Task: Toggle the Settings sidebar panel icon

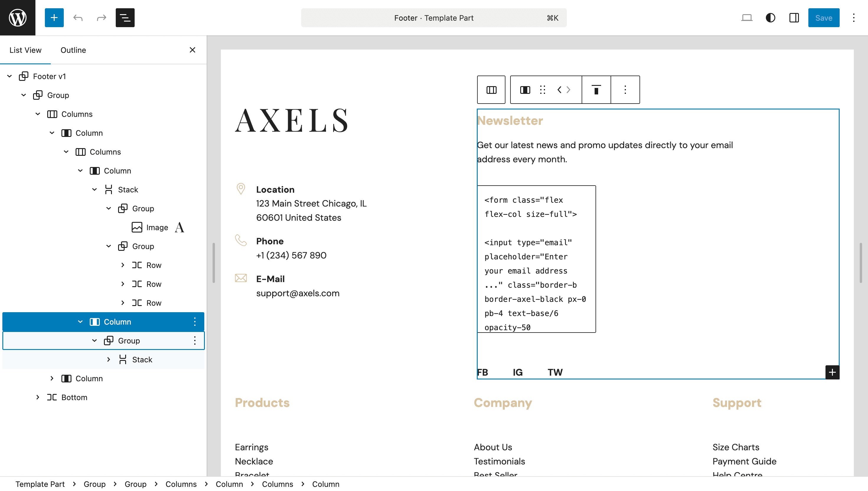Action: point(794,17)
